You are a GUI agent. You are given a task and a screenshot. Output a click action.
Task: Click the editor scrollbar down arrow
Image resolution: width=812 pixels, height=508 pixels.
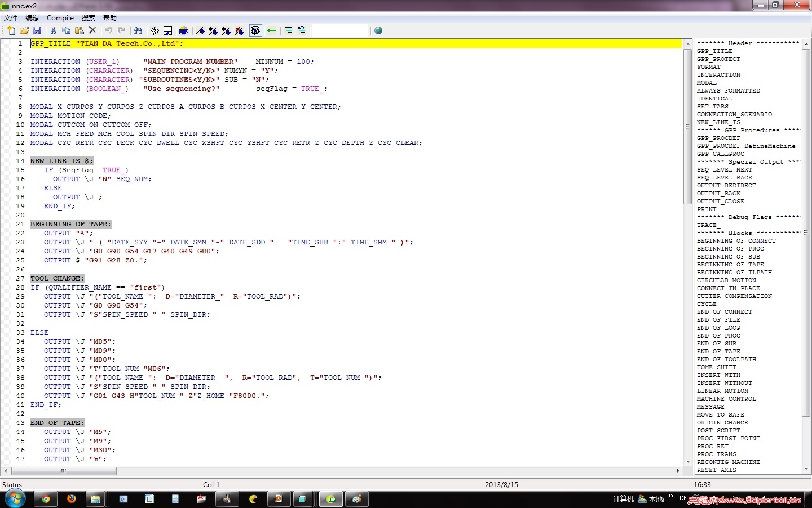coord(688,462)
